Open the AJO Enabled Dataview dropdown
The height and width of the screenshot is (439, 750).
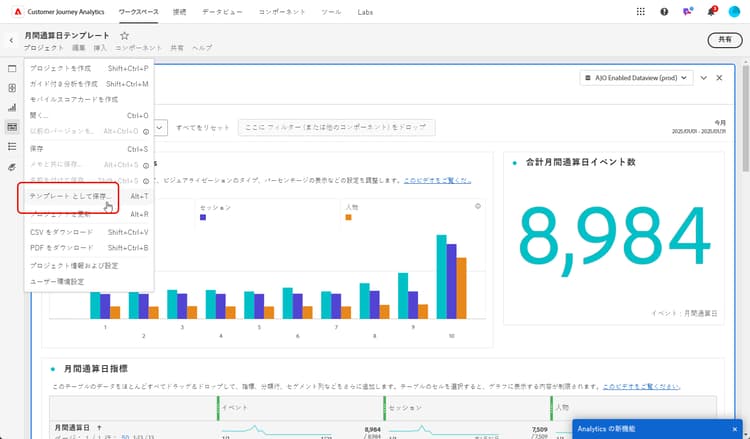[636, 77]
